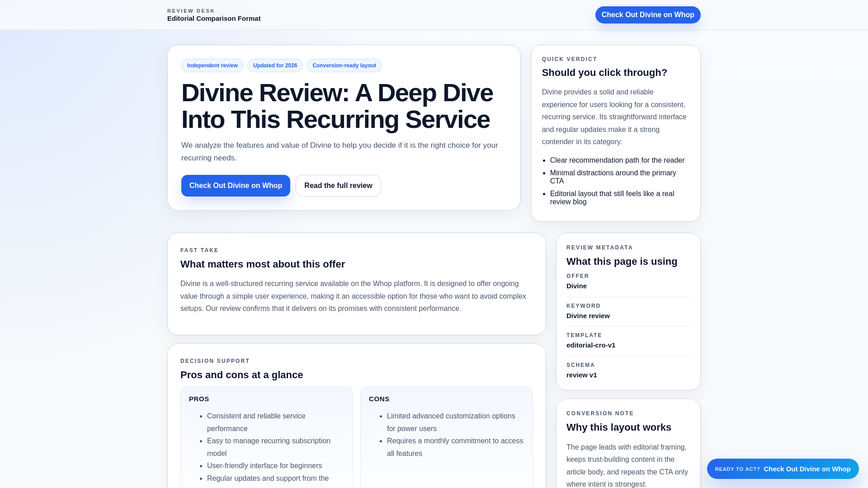Open Read the full review link
The width and height of the screenshot is (868, 488).
(338, 186)
